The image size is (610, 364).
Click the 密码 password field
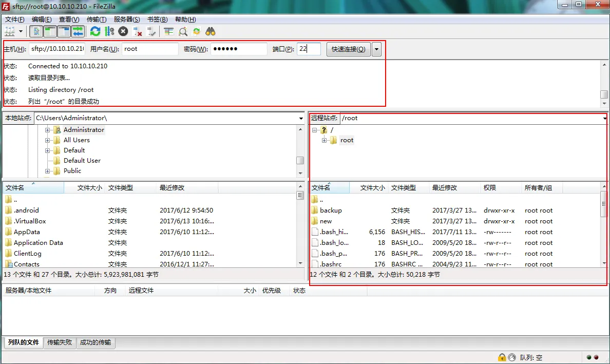(x=238, y=49)
